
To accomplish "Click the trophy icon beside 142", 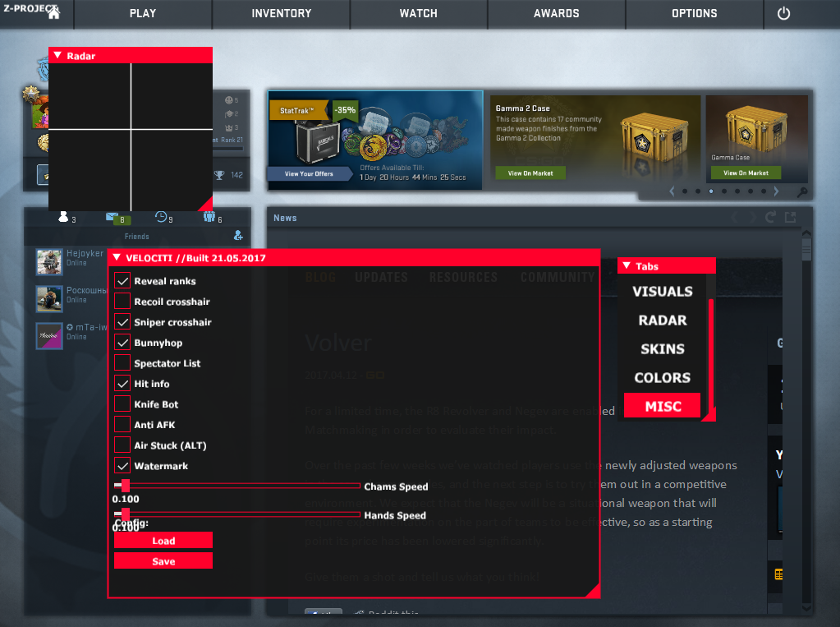I will [x=219, y=175].
